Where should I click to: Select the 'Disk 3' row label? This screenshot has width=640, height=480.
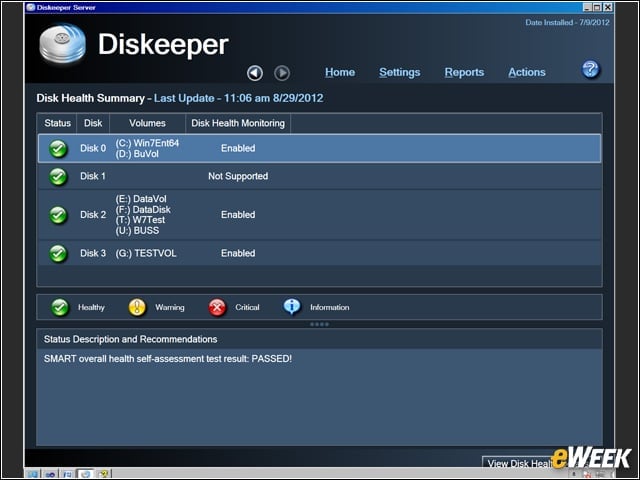point(93,253)
